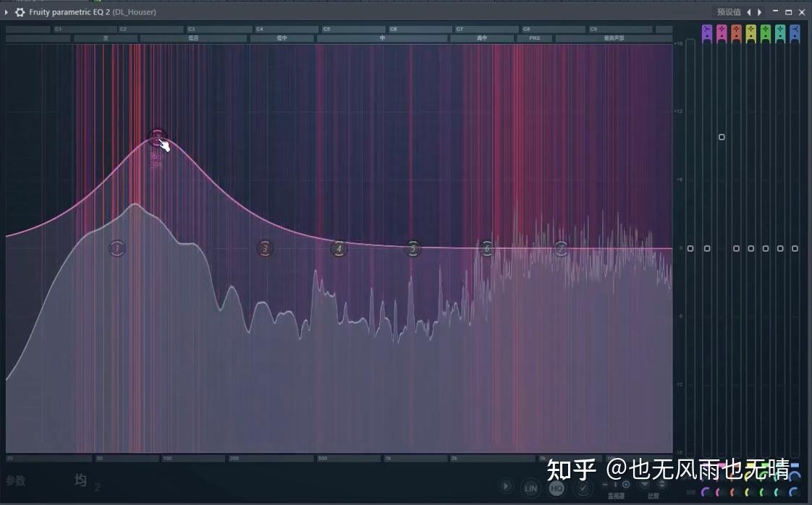Toggle the band enable square near the meters

coord(721,136)
